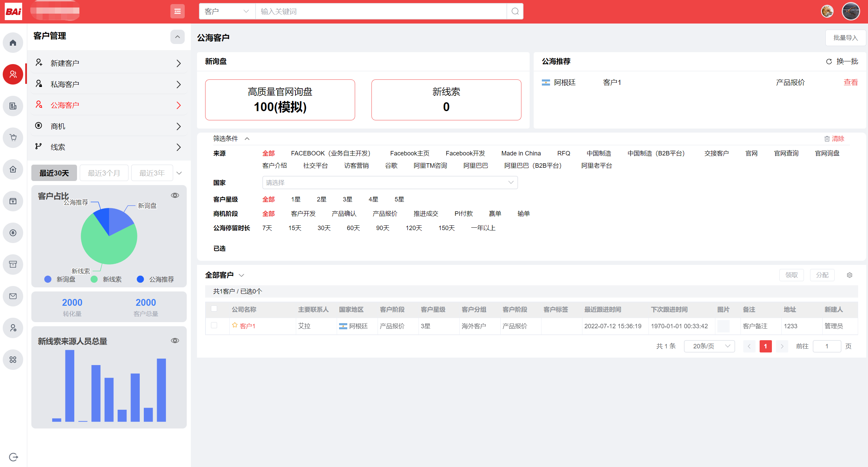Open the 20条/页 page size dropdown
868x467 pixels.
point(709,346)
